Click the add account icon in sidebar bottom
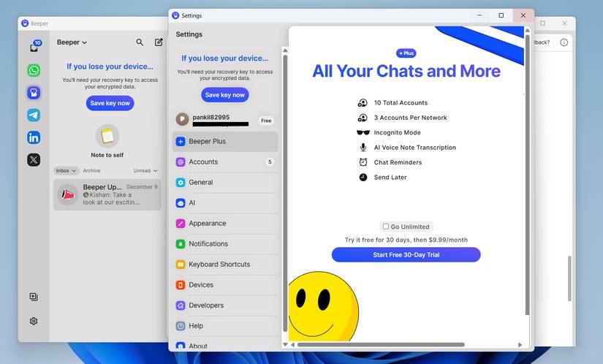Screen dimensions: 603x364 (x=34, y=297)
